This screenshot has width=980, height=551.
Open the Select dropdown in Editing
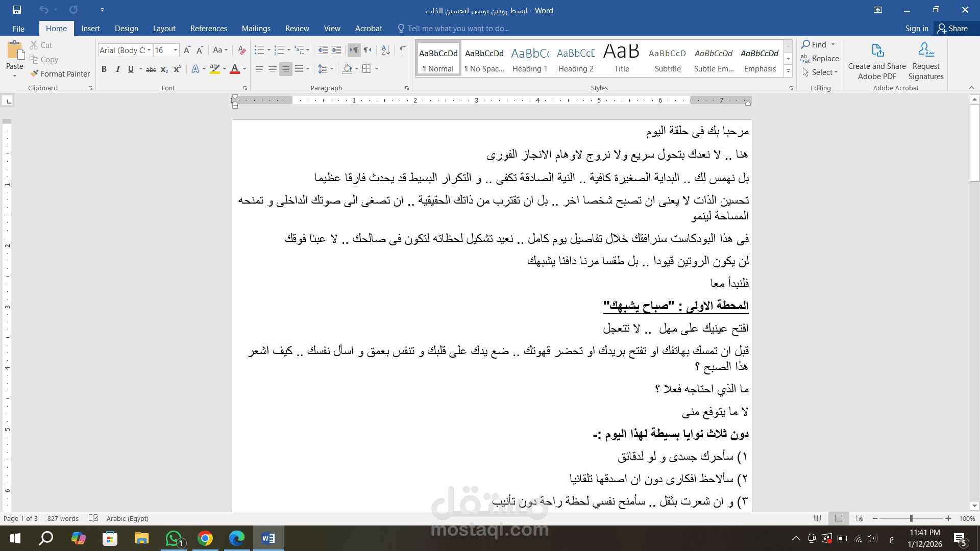click(820, 72)
